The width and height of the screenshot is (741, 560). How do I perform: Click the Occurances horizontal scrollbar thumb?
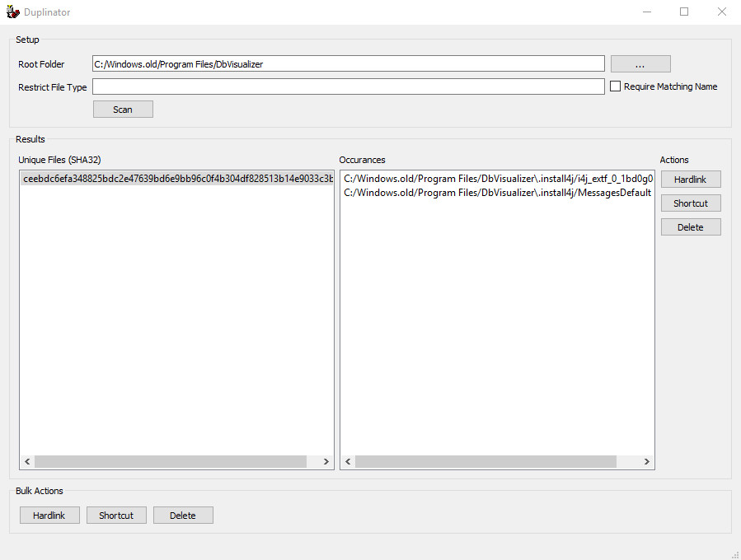485,461
